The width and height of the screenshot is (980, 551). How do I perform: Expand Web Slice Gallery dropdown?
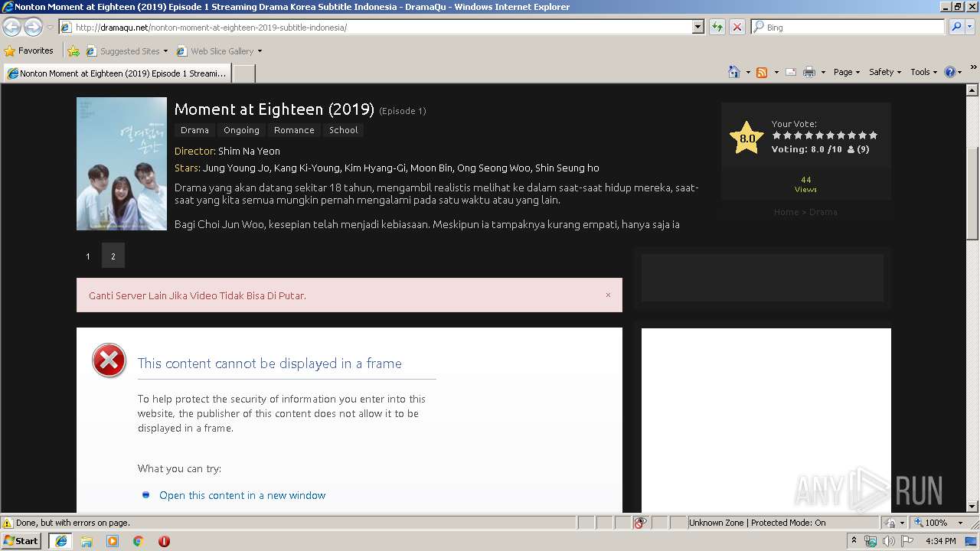tap(260, 51)
